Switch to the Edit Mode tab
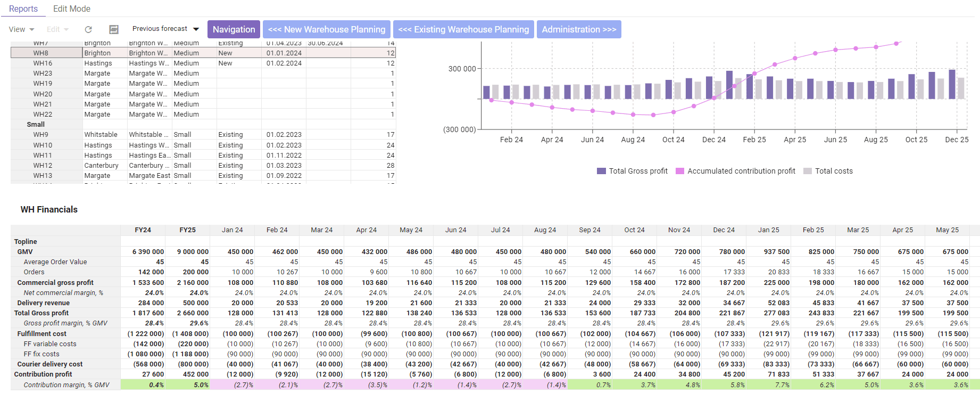Screen dimensions: 980x400 (72, 9)
